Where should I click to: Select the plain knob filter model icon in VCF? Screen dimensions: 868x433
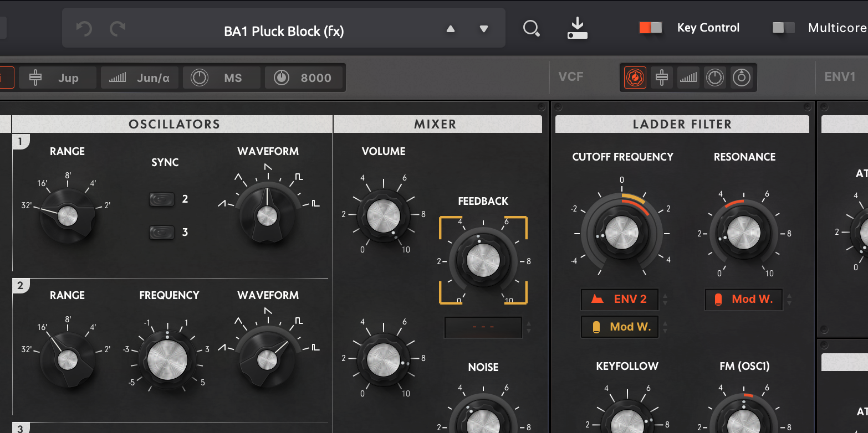(714, 78)
